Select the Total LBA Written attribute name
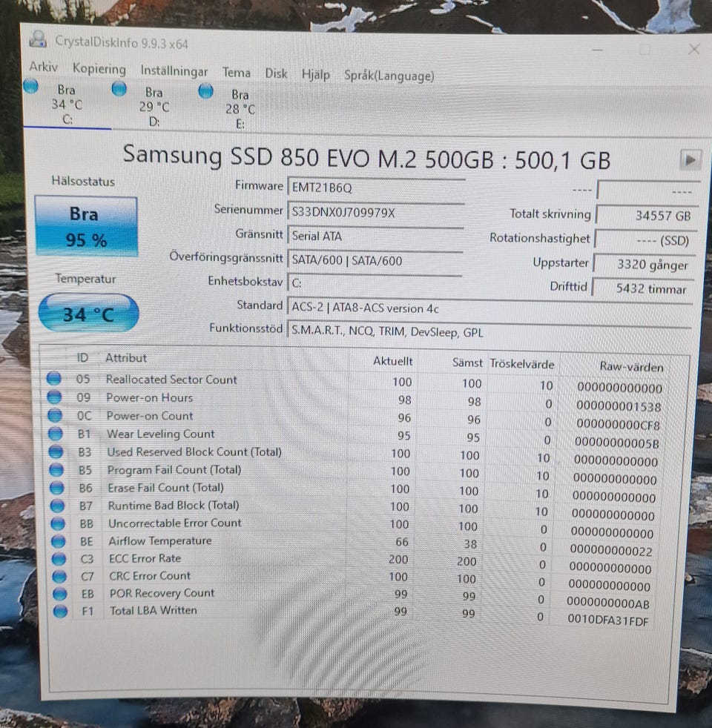 (x=154, y=610)
